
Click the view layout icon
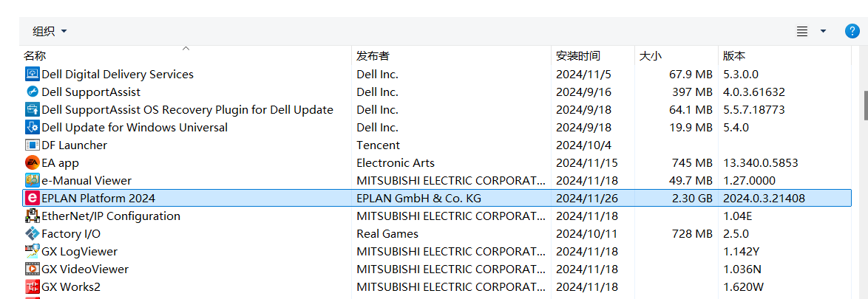(x=802, y=31)
